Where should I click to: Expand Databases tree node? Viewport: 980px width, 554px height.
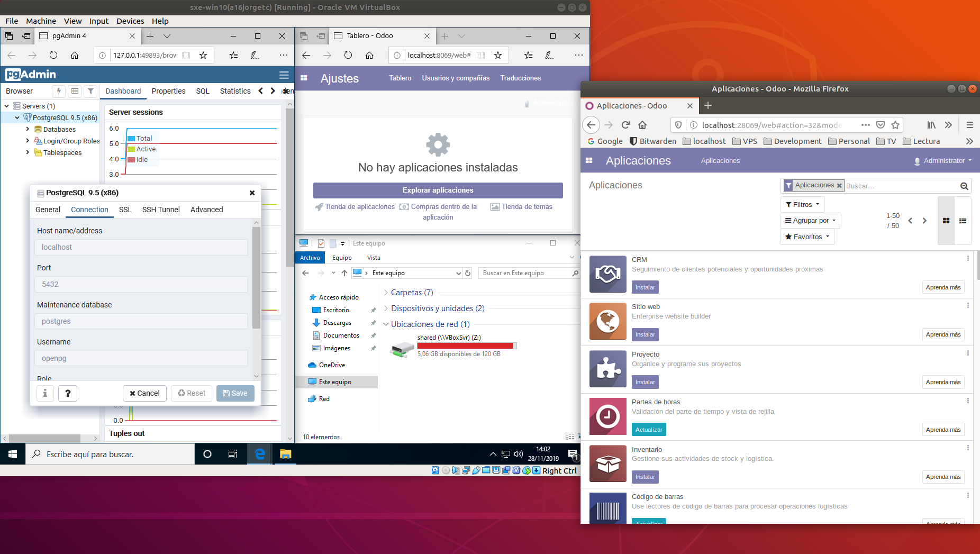point(28,129)
